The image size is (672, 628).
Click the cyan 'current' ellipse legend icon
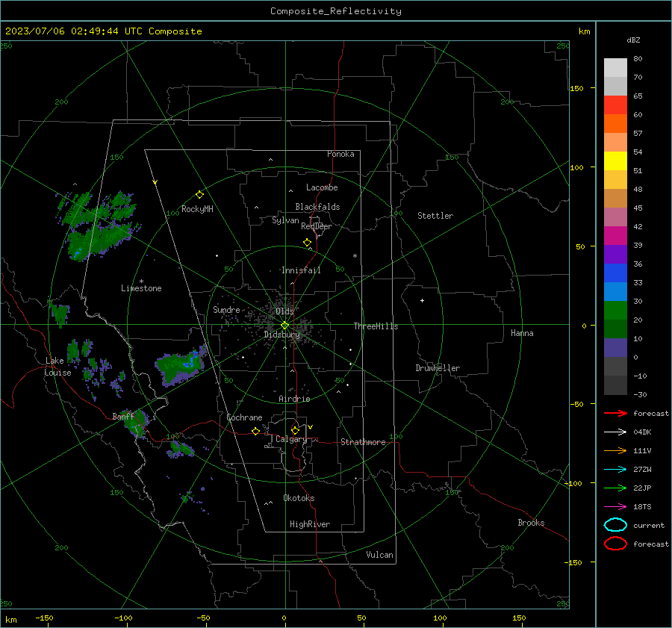pos(615,525)
